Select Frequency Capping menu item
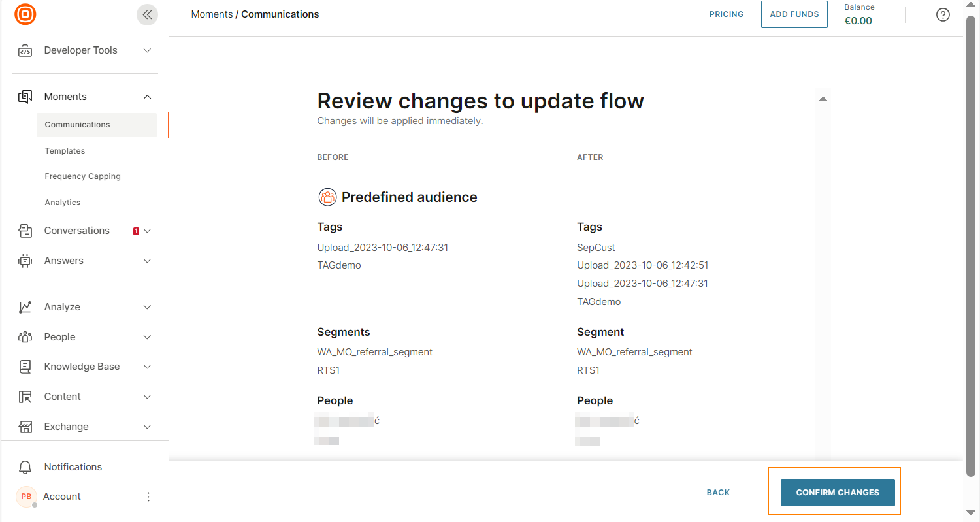980x522 pixels. 82,176
